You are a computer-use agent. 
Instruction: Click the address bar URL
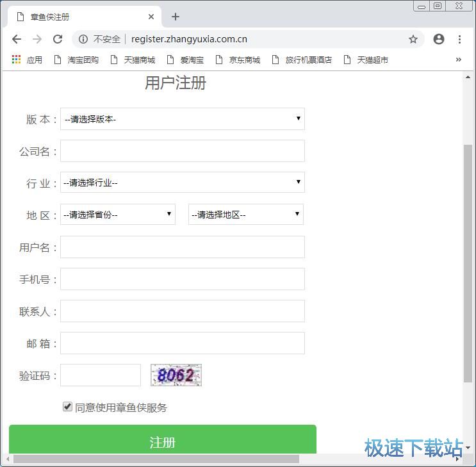click(x=189, y=39)
